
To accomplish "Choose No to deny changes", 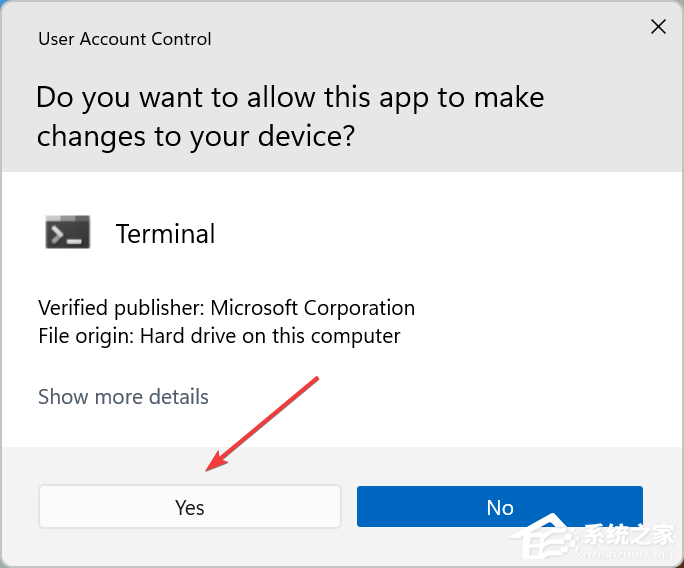I will point(499,507).
